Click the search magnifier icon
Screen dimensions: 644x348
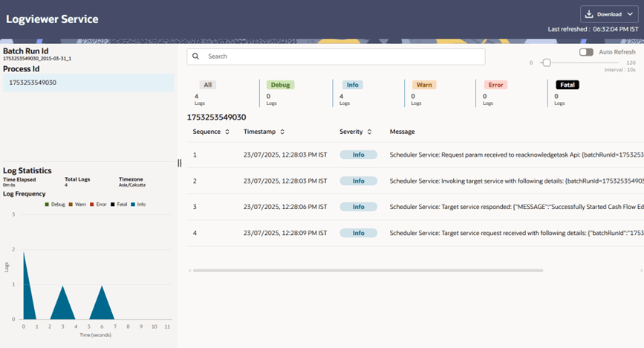(195, 57)
